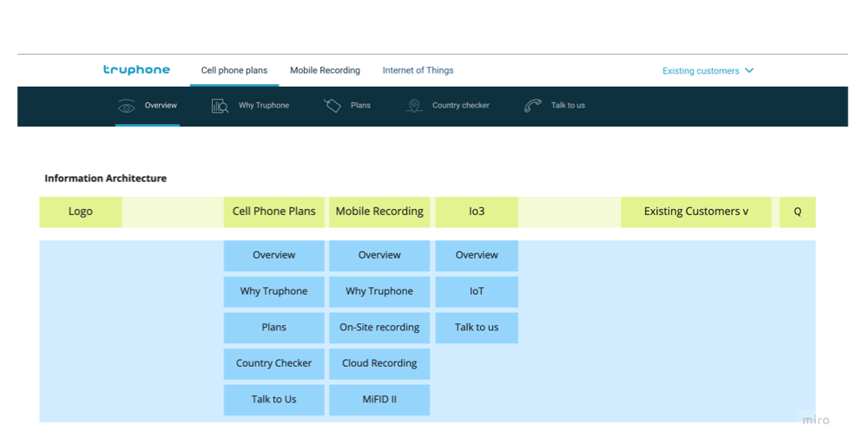Screen dimensions: 868x444
Task: Click the Miro watermark logo
Action: coord(815,421)
